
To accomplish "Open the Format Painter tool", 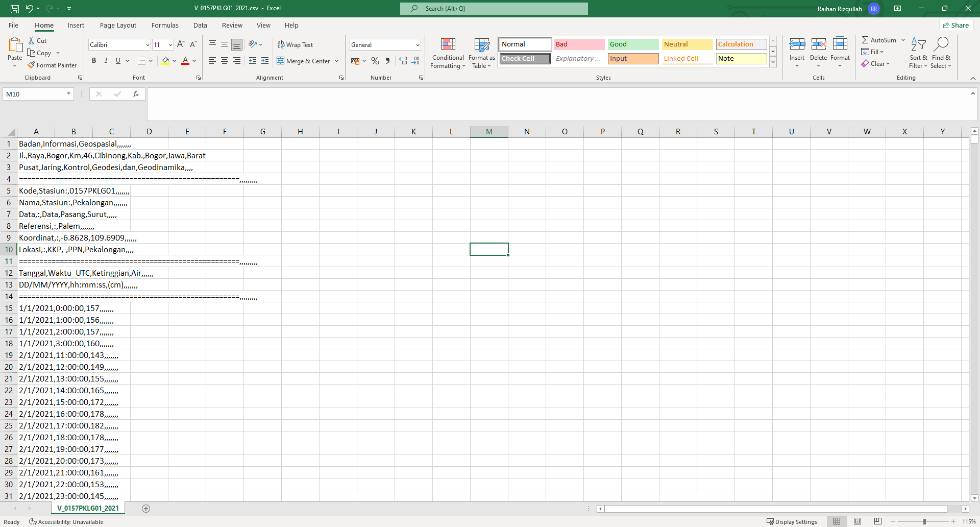I will tap(53, 65).
